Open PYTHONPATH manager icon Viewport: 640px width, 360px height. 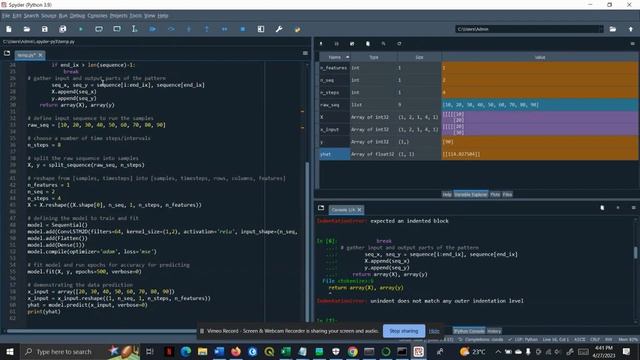point(297,29)
